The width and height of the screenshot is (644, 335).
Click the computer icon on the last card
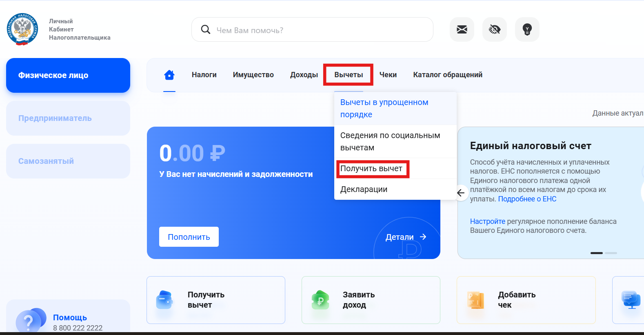(631, 300)
